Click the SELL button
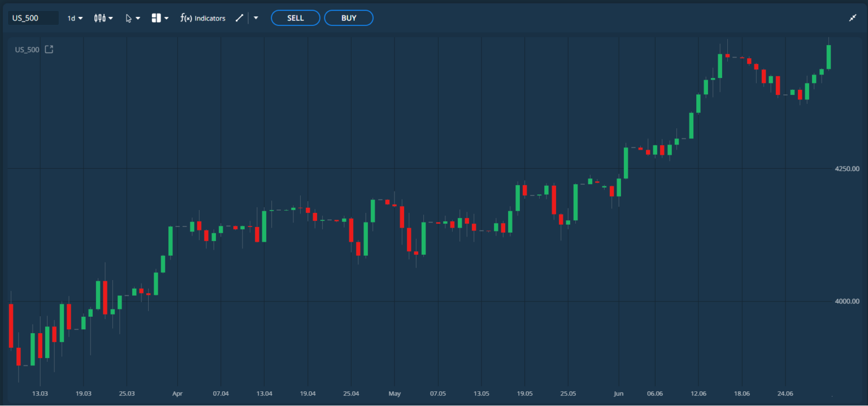Image resolution: width=868 pixels, height=406 pixels. [x=296, y=18]
